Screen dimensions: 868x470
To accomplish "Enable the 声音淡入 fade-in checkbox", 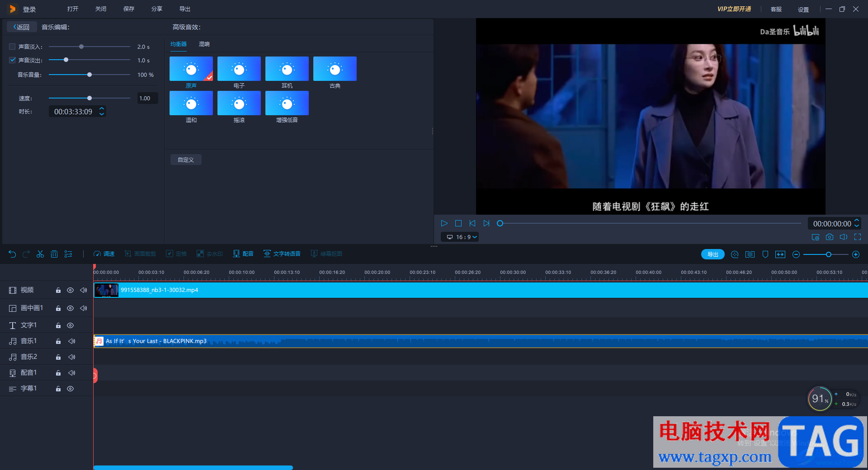I will coord(12,47).
